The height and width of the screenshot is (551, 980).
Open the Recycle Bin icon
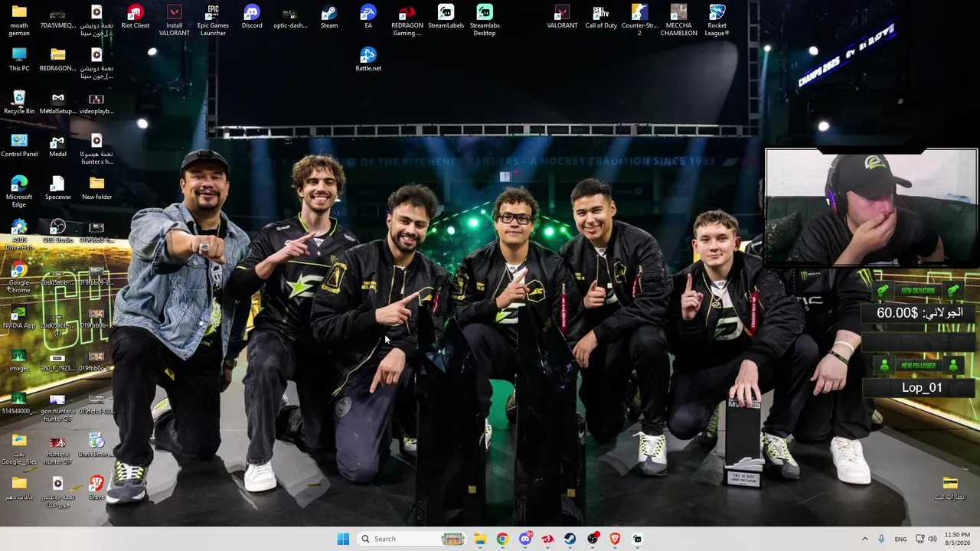(x=19, y=103)
